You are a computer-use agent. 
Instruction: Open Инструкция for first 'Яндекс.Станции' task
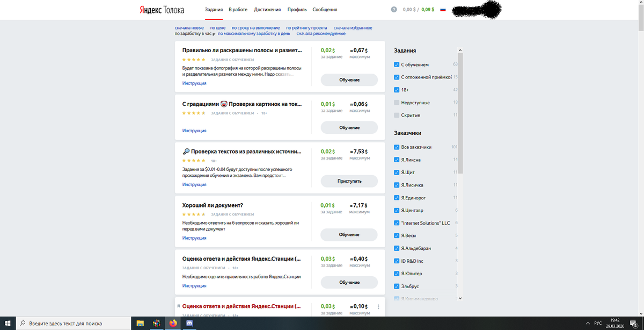coord(194,285)
